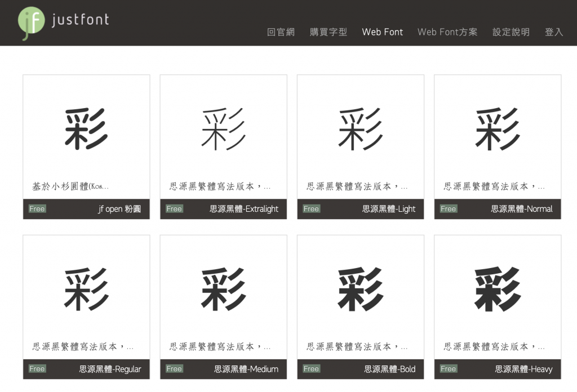Image resolution: width=577 pixels, height=392 pixels.
Task: Click description text in 思源黑體-Extralight card
Action: click(x=220, y=186)
